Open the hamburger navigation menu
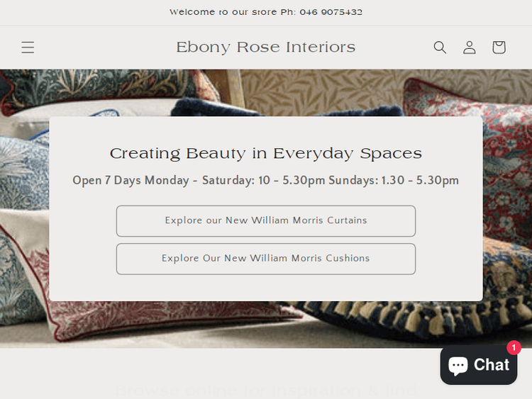 pyautogui.click(x=28, y=47)
